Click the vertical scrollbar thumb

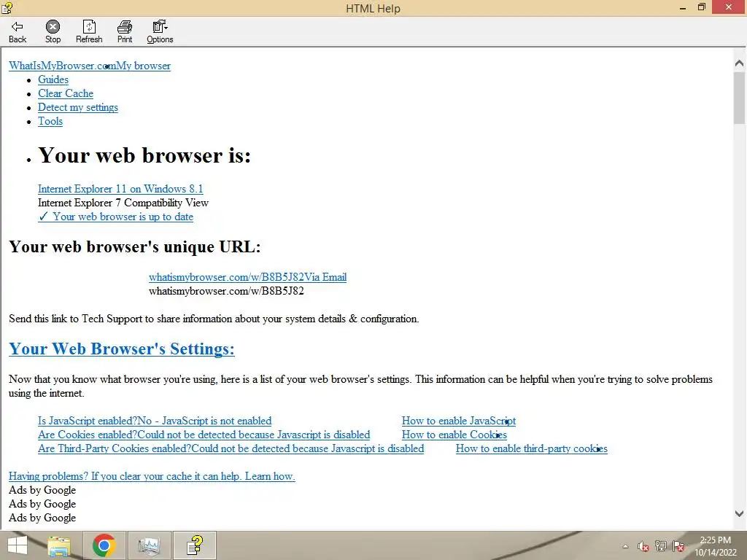(x=740, y=98)
